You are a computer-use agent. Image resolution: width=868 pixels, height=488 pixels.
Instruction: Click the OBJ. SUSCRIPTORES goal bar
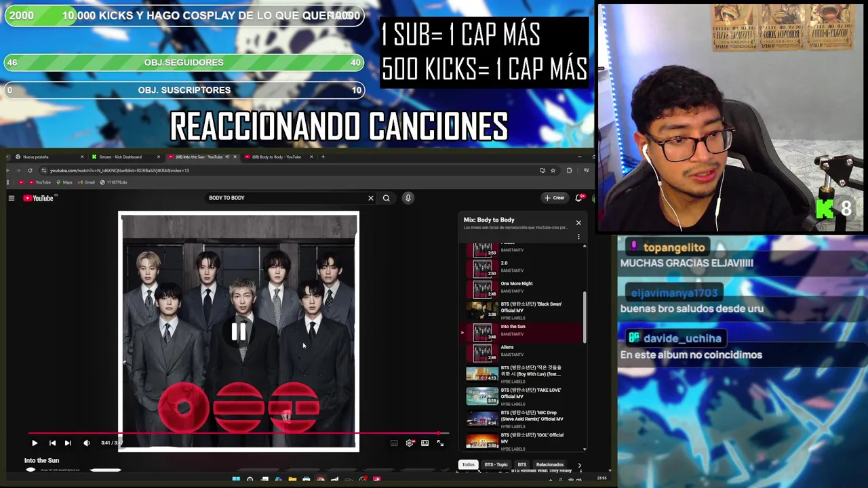point(184,90)
